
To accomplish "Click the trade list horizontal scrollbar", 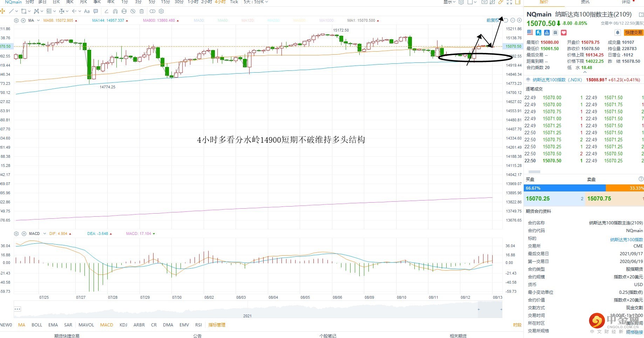I will pos(534,172).
